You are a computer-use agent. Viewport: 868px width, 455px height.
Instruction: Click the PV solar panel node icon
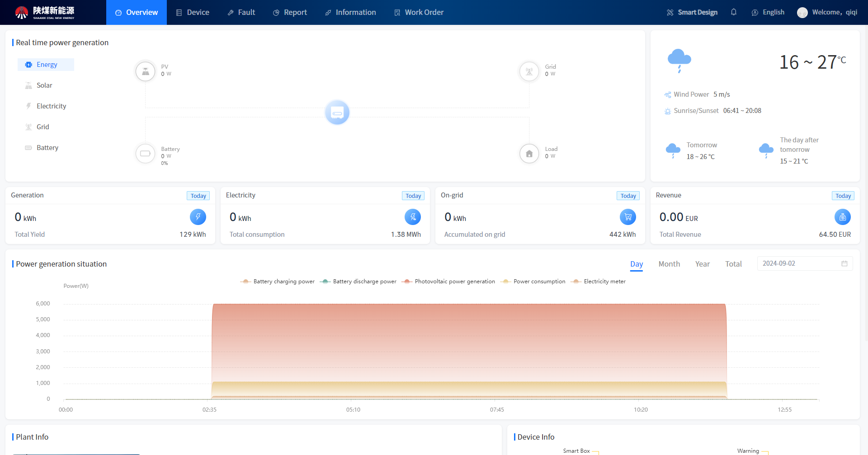coord(146,71)
